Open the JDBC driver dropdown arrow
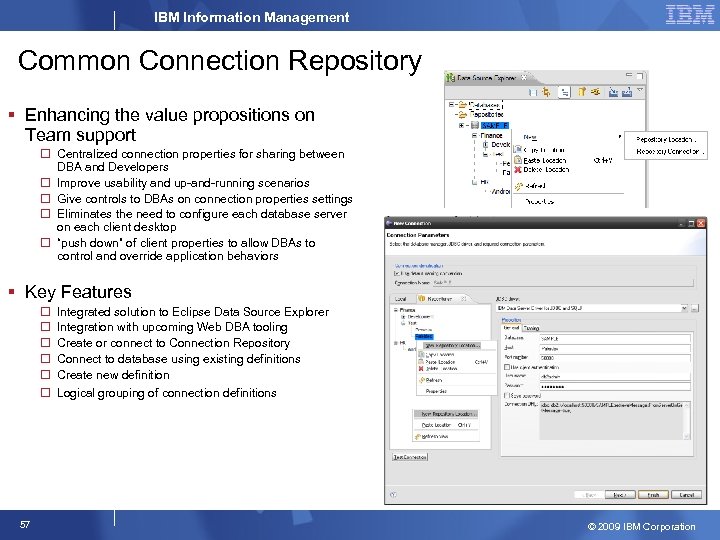 point(685,308)
